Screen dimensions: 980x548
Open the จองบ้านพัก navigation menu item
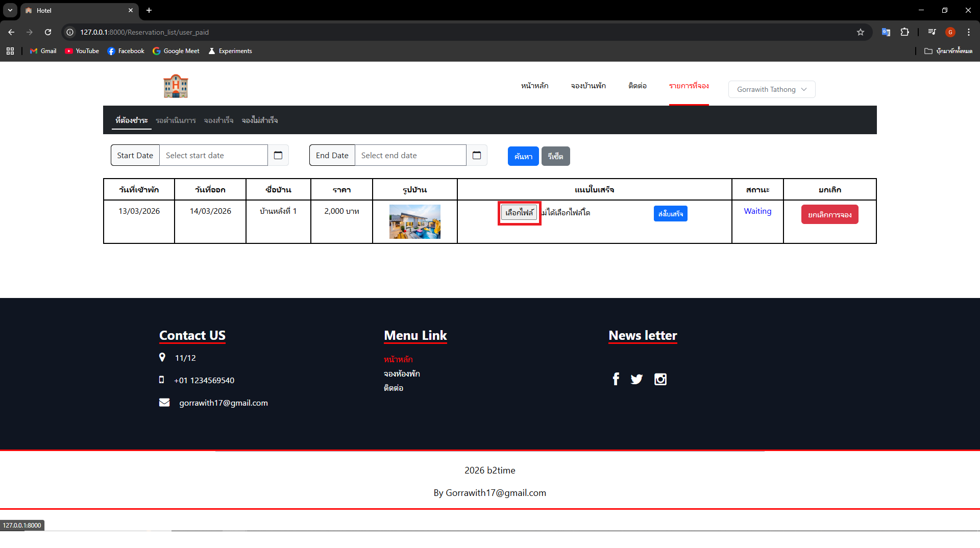[x=588, y=86]
